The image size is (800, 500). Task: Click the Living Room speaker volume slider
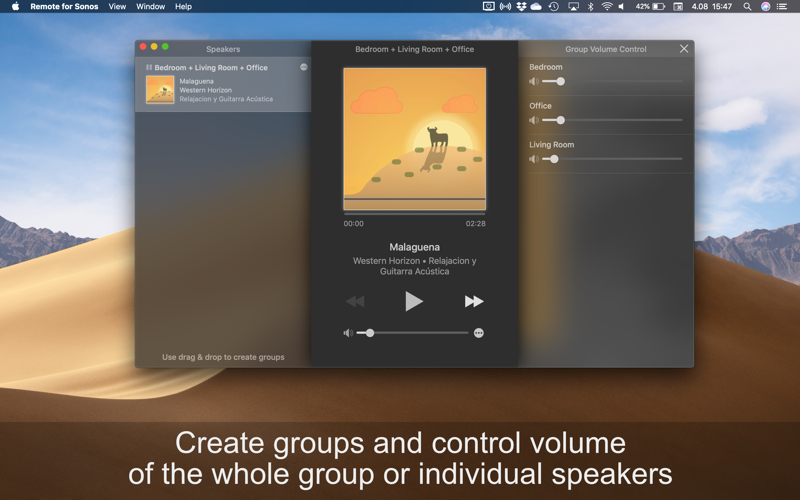click(x=612, y=159)
